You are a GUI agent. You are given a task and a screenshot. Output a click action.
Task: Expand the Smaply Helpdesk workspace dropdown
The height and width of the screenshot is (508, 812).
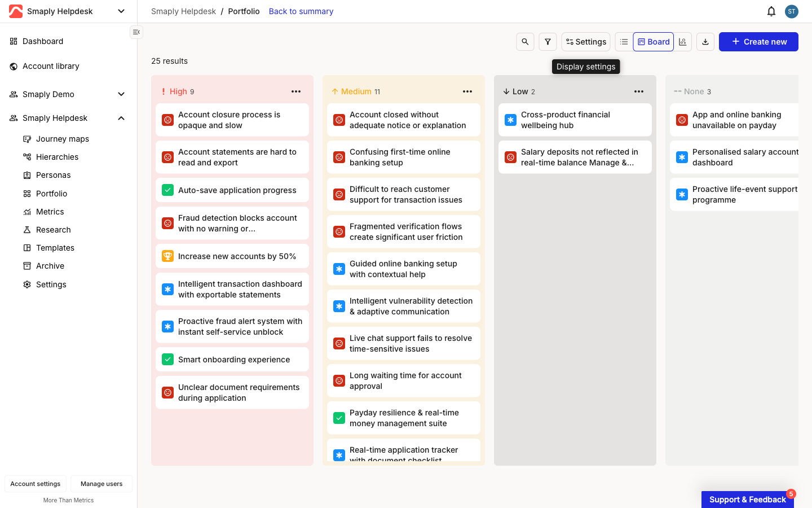(x=121, y=11)
